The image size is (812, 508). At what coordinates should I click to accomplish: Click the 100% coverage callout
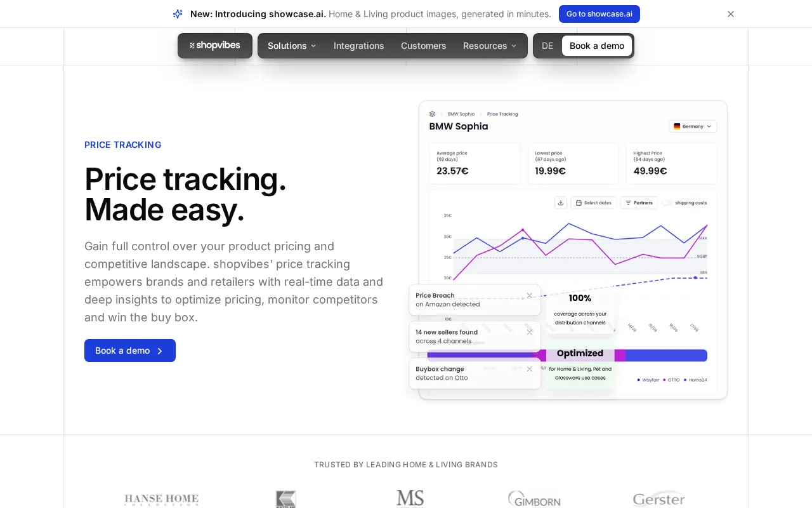pos(580,309)
